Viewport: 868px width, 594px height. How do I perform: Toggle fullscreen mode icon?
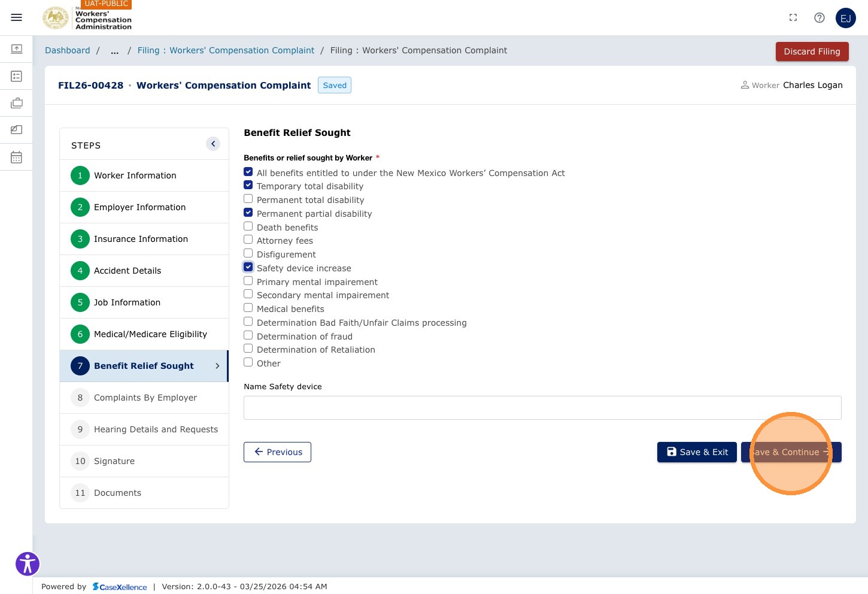tap(793, 18)
